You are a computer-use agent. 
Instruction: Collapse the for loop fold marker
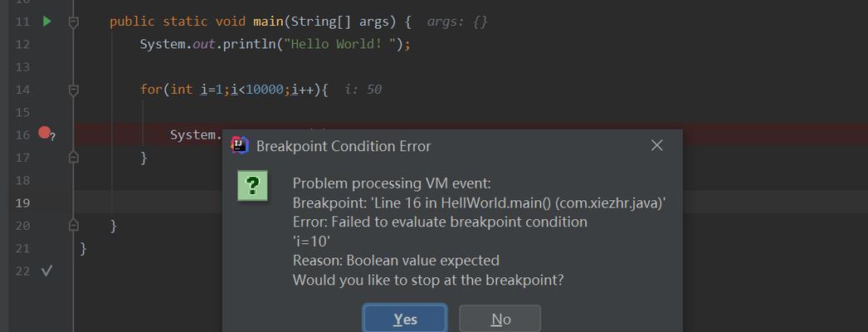tap(73, 90)
